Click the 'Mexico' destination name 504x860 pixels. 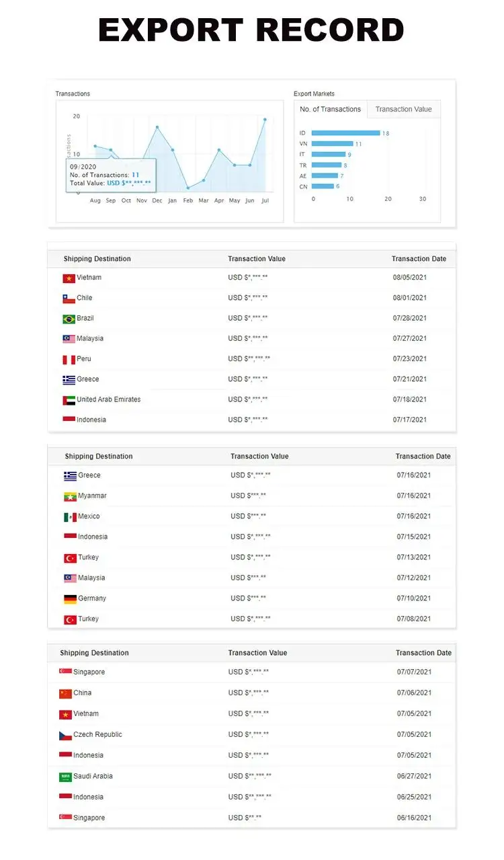click(x=89, y=516)
